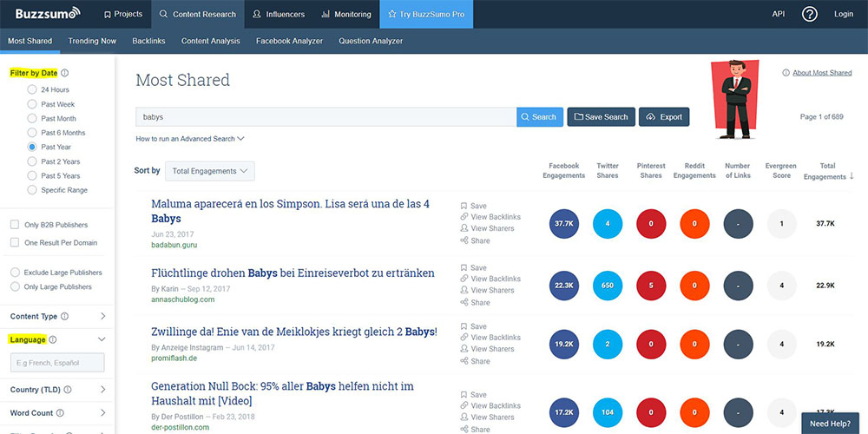Select the Past Week date filter
Viewport: 868px width, 434px height.
pos(31,104)
